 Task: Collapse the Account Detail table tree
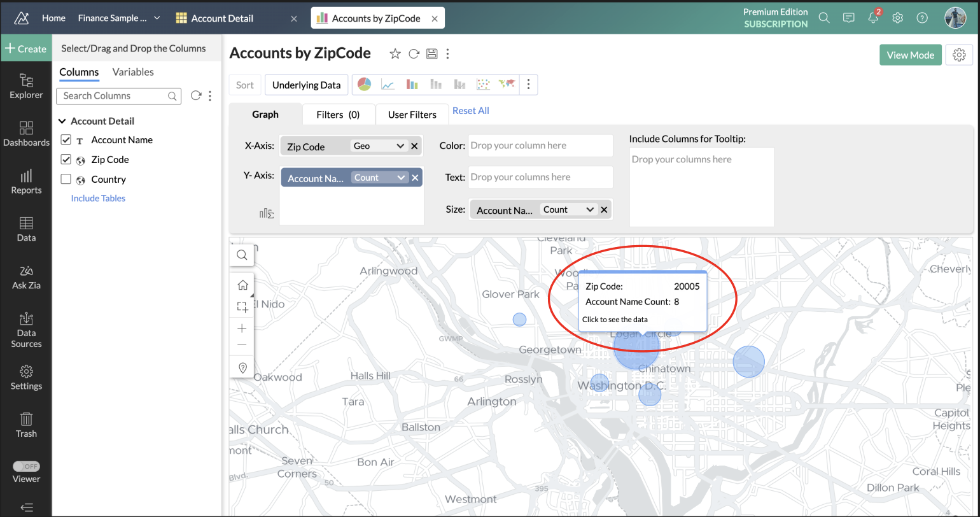[62, 121]
